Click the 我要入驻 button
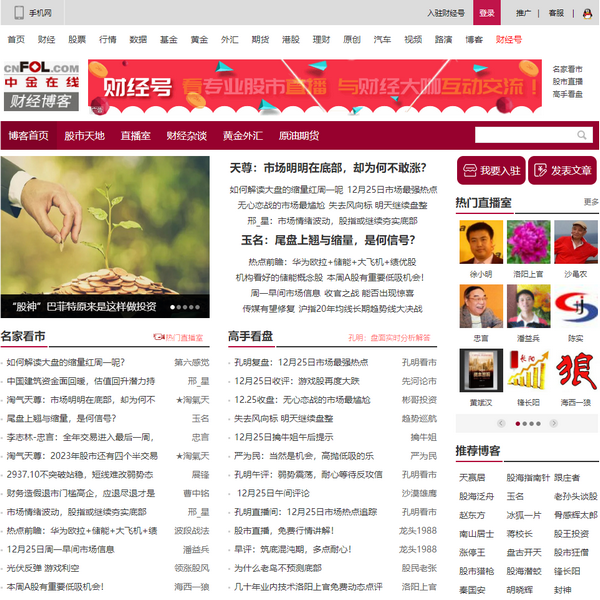Viewport: 600px width, 600px height. click(x=490, y=171)
